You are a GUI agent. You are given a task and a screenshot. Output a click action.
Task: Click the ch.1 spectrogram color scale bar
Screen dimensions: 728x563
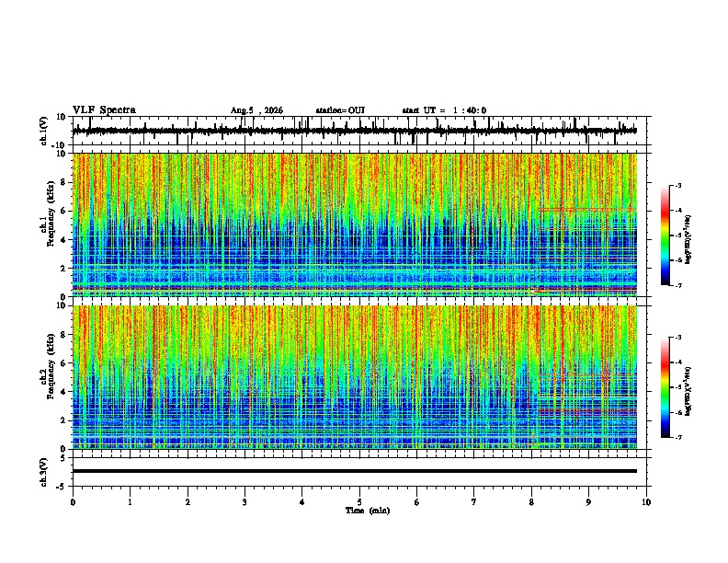coord(665,236)
